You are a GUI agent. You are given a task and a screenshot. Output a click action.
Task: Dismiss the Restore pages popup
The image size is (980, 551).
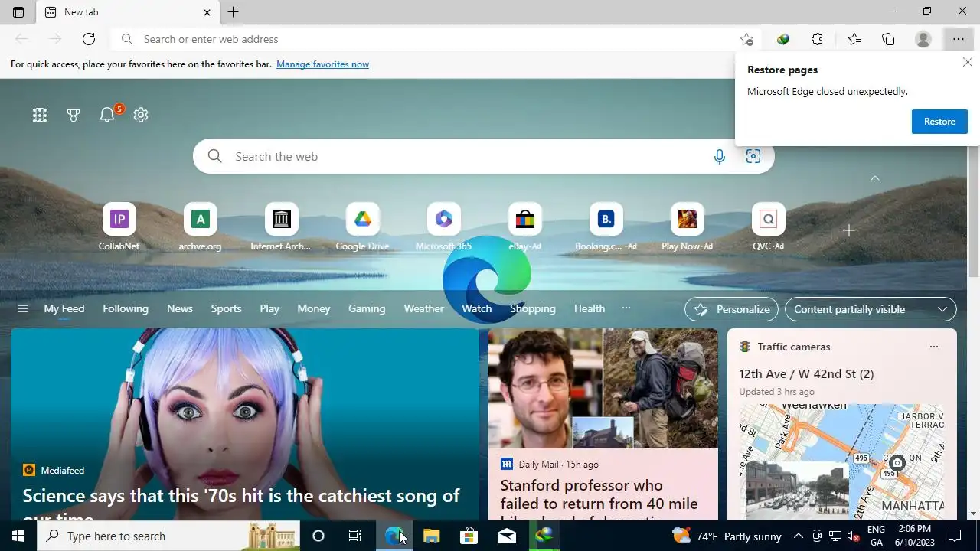[x=968, y=62]
